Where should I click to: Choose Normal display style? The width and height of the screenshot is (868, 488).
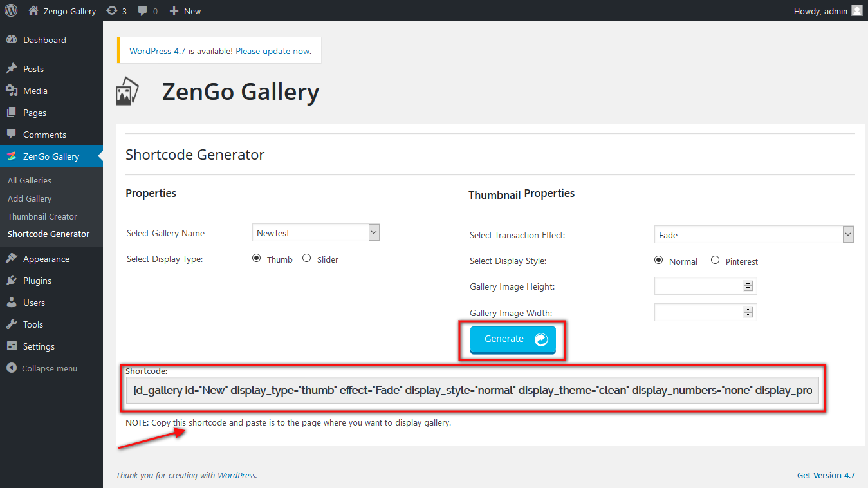[x=659, y=260]
